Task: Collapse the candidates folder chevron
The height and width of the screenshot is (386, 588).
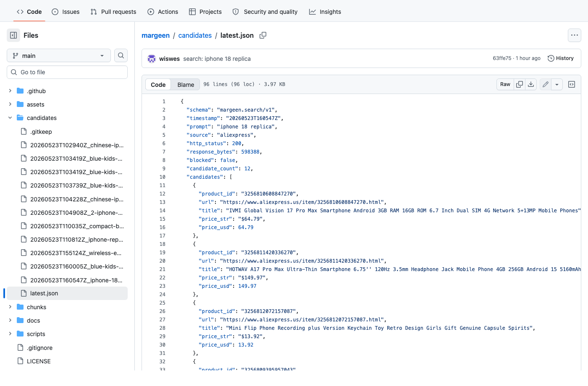Action: click(10, 118)
